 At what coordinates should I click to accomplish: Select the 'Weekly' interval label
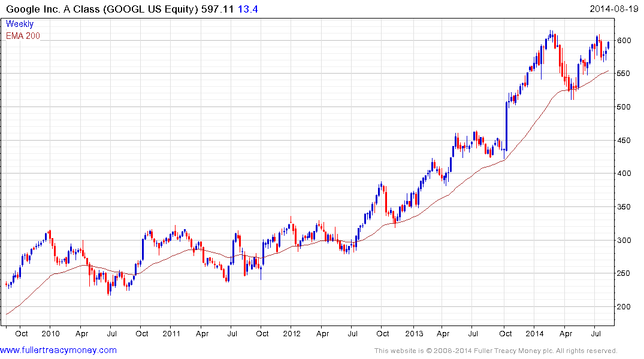coord(19,24)
